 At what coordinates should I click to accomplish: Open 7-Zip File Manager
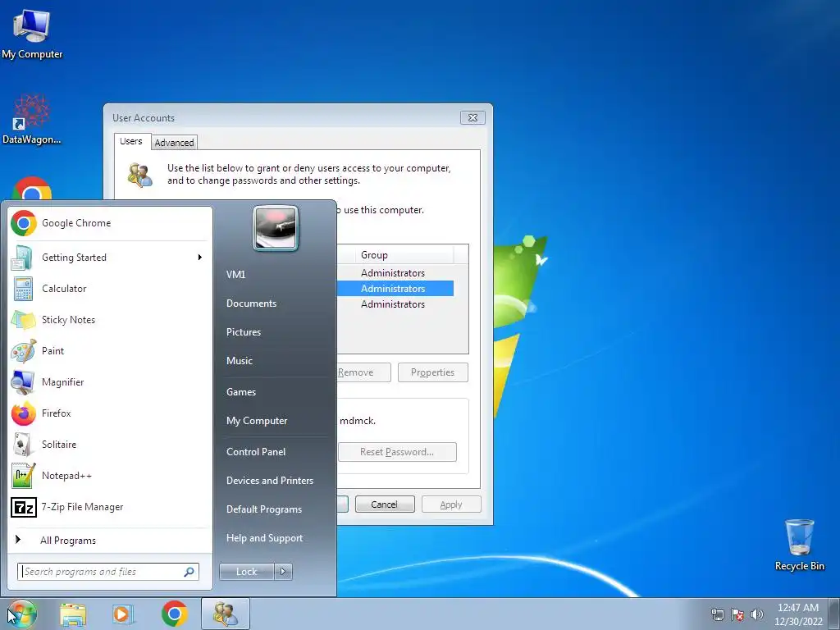point(111,507)
